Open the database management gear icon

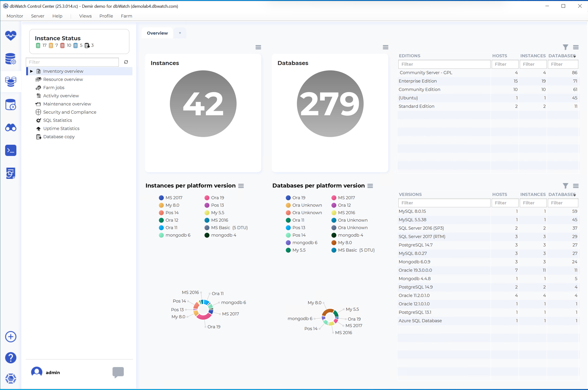11,59
